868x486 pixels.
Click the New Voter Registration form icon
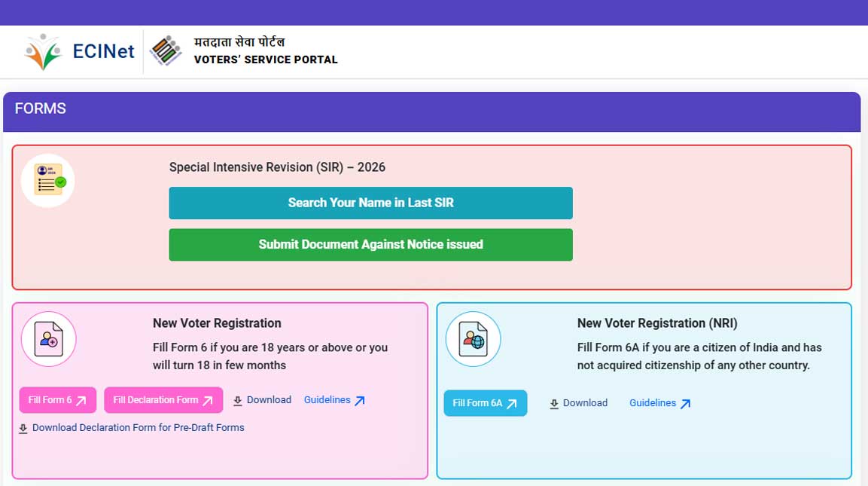(x=48, y=339)
